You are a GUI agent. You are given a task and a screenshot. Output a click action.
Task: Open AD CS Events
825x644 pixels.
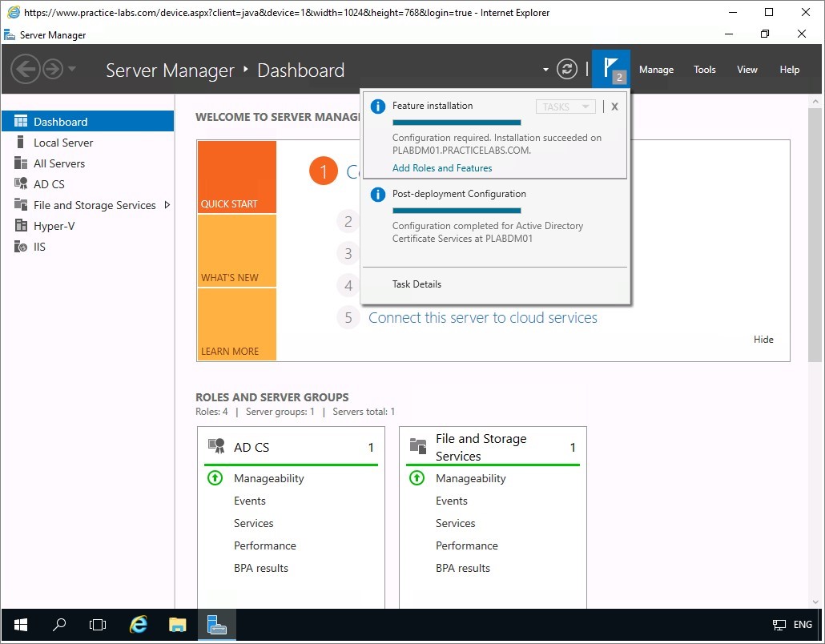[249, 501]
